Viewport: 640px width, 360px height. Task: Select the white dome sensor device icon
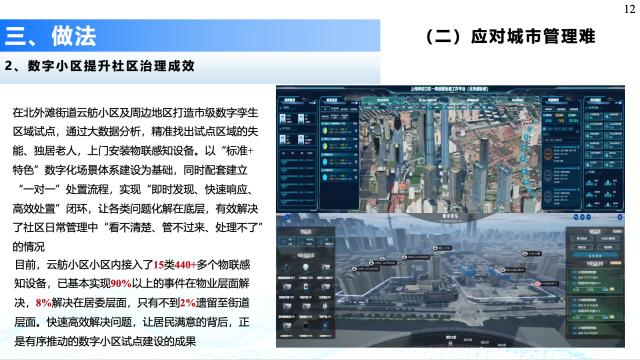pyautogui.click(x=306, y=267)
